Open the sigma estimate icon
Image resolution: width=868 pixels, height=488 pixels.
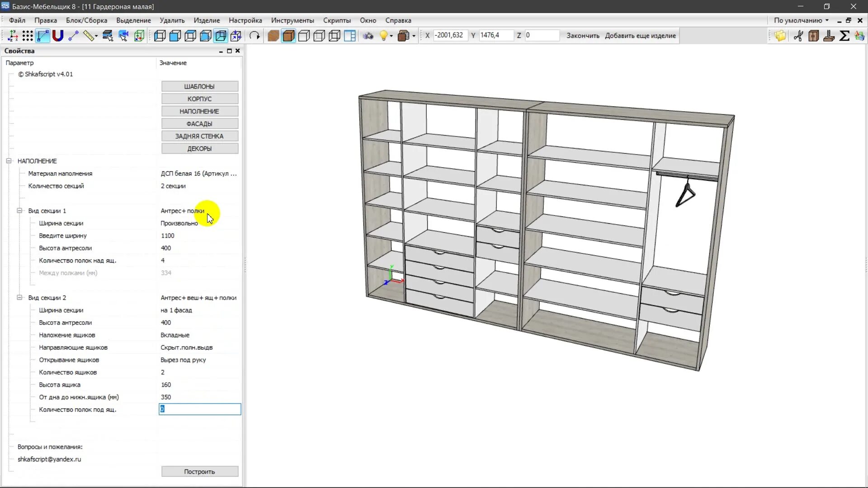click(x=844, y=36)
